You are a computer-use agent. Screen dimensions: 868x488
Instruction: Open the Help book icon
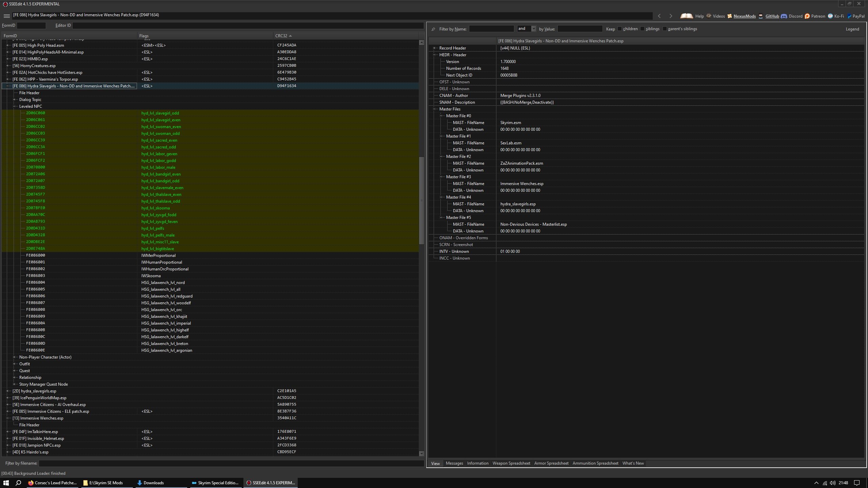pos(687,16)
